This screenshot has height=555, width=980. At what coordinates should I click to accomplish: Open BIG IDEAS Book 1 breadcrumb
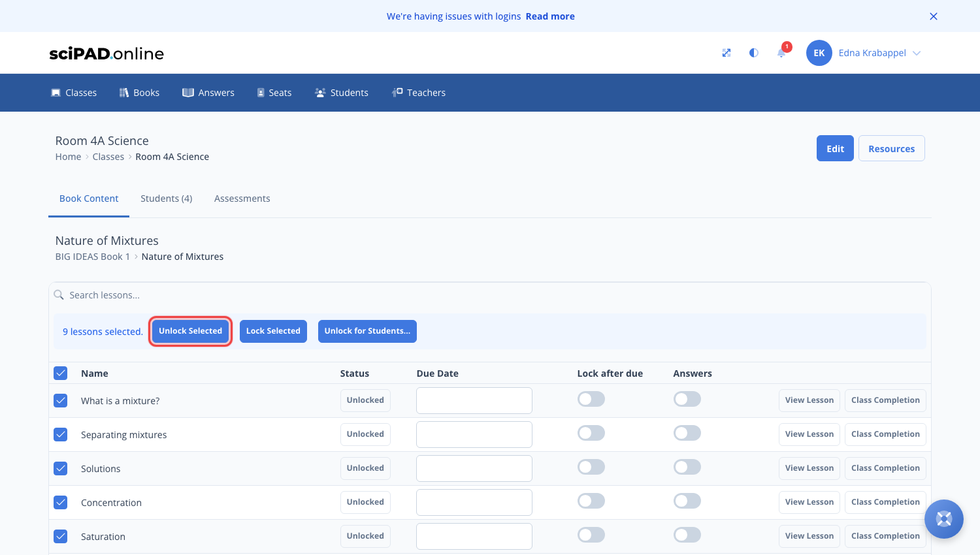pyautogui.click(x=93, y=257)
